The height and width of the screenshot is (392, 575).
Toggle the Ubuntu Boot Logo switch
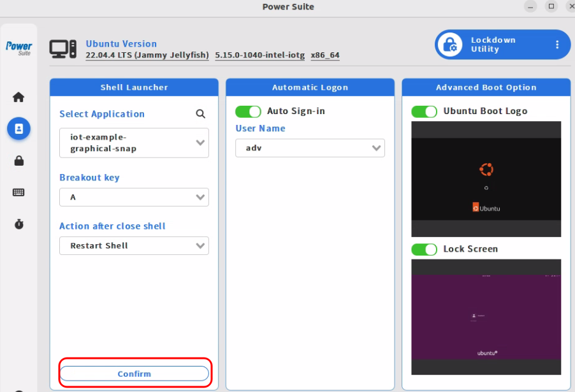coord(424,112)
